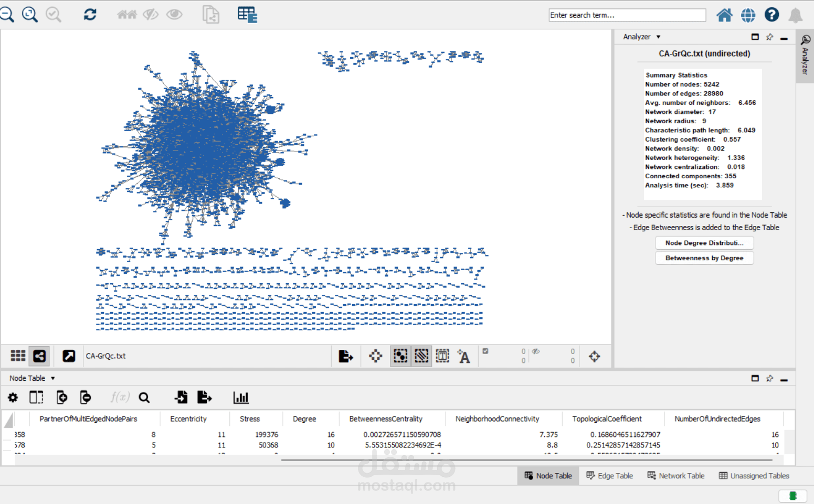This screenshot has width=814, height=504.
Task: Toggle node selection mode
Action: click(400, 357)
